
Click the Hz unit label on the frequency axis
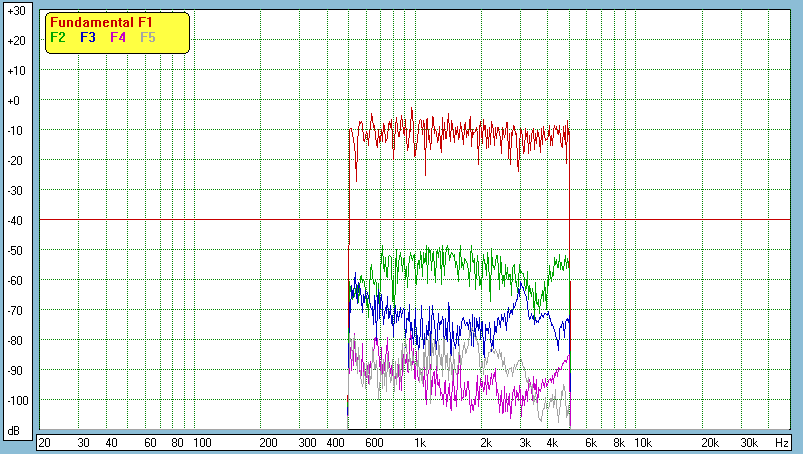(782, 442)
